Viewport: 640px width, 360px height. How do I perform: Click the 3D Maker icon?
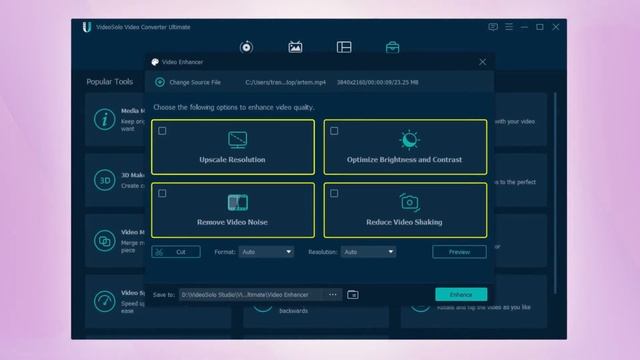tap(104, 180)
